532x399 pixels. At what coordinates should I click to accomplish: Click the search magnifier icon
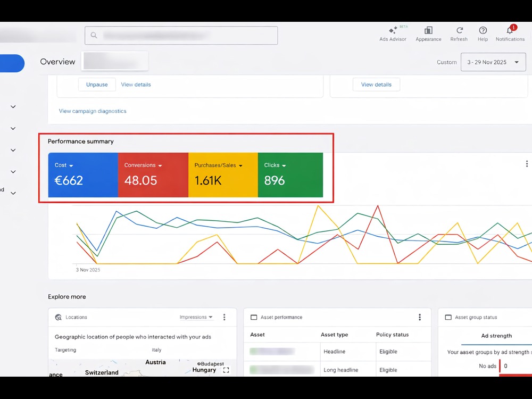pos(94,35)
